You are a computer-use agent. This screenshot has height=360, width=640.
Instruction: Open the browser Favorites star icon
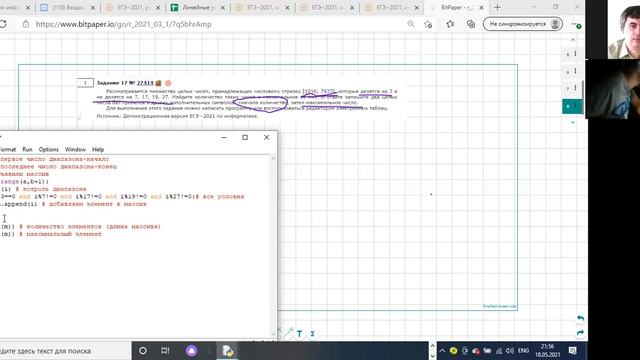click(x=450, y=24)
